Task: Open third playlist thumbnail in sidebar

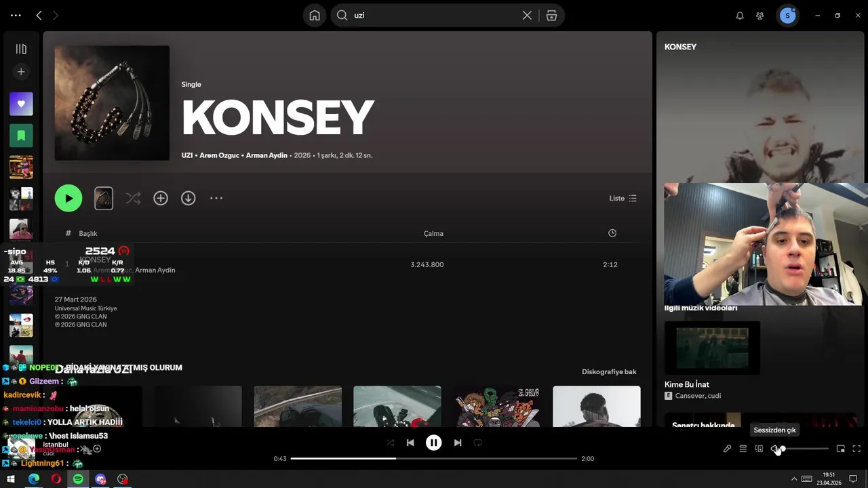Action: 21,167
